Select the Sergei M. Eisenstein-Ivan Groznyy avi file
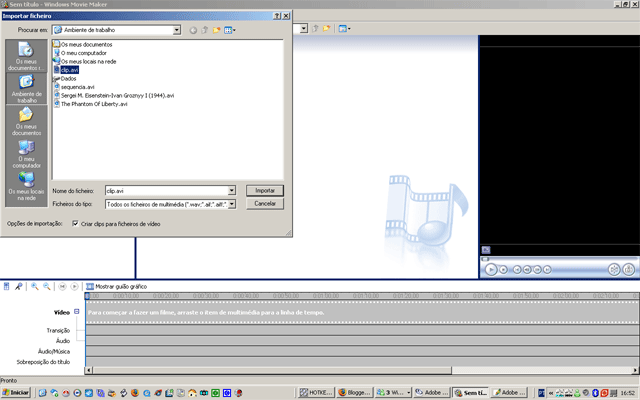640x400 pixels. coord(114,96)
